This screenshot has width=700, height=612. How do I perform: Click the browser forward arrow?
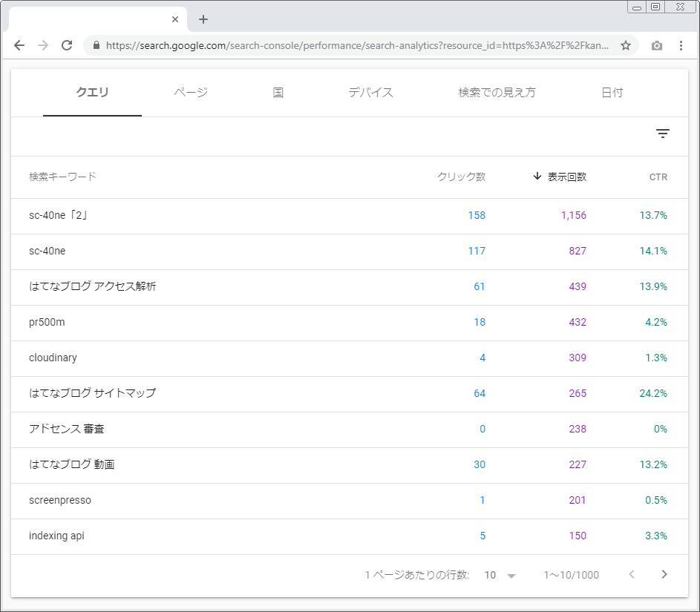pos(43,45)
